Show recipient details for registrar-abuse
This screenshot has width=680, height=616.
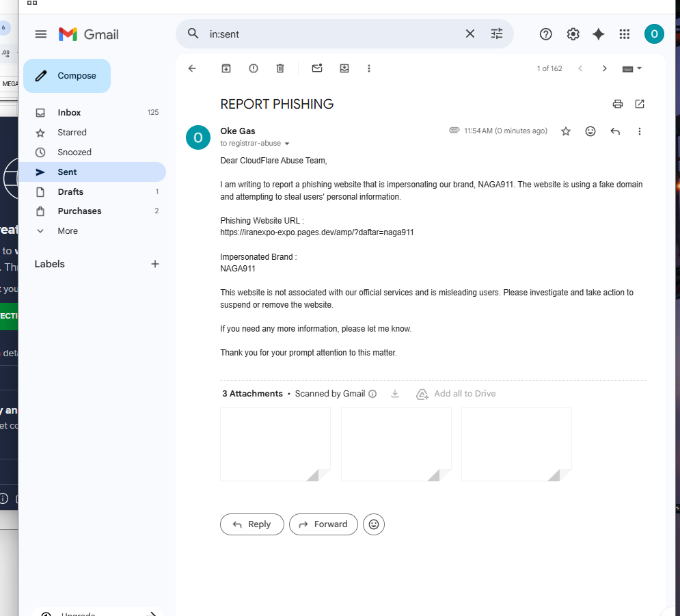(x=286, y=144)
